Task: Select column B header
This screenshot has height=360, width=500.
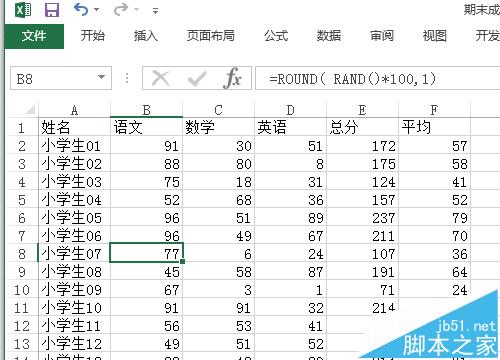Action: click(146, 110)
